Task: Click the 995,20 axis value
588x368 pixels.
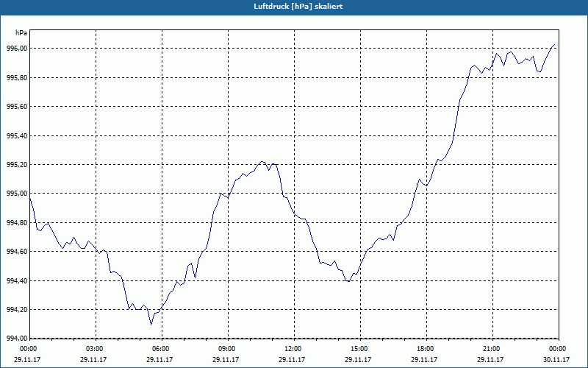Action: click(17, 165)
